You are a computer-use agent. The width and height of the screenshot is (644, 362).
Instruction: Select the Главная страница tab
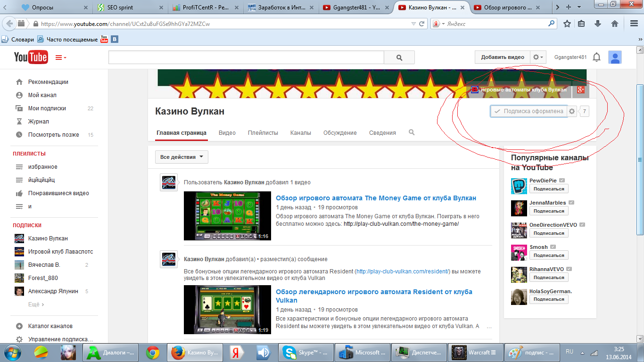182,133
